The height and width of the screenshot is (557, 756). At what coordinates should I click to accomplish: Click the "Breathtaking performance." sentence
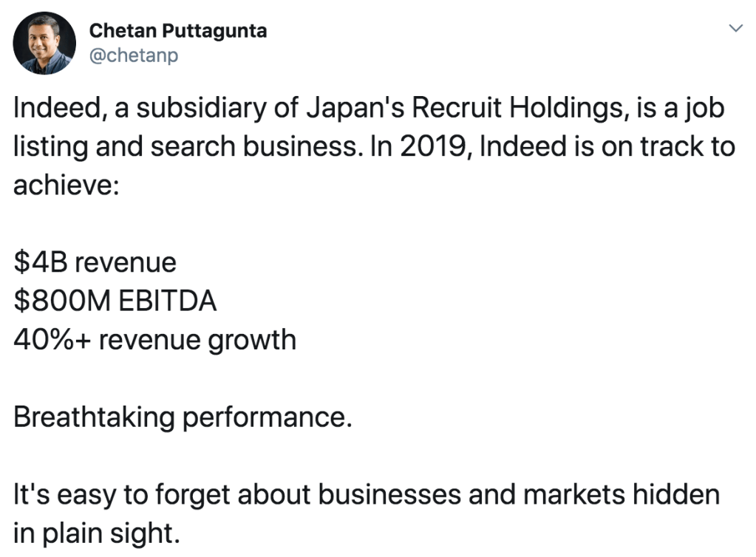182,417
